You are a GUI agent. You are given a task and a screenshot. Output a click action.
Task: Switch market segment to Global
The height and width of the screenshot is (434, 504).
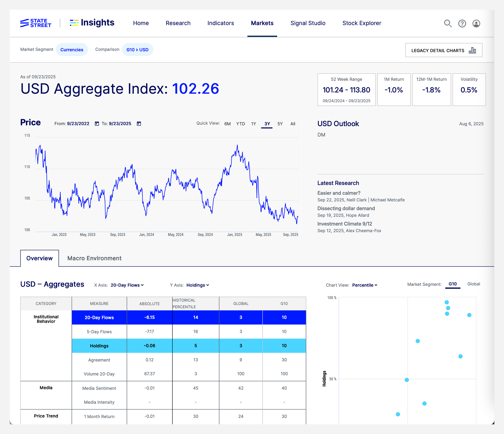[x=473, y=284]
